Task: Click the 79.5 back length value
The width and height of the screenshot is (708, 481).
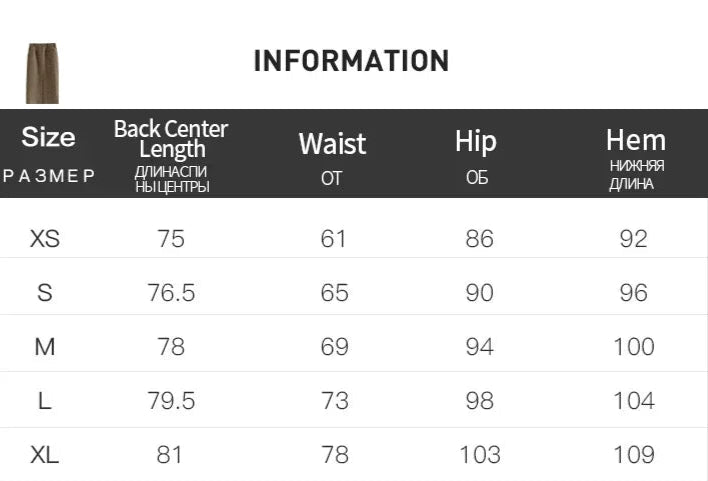Action: click(x=171, y=401)
